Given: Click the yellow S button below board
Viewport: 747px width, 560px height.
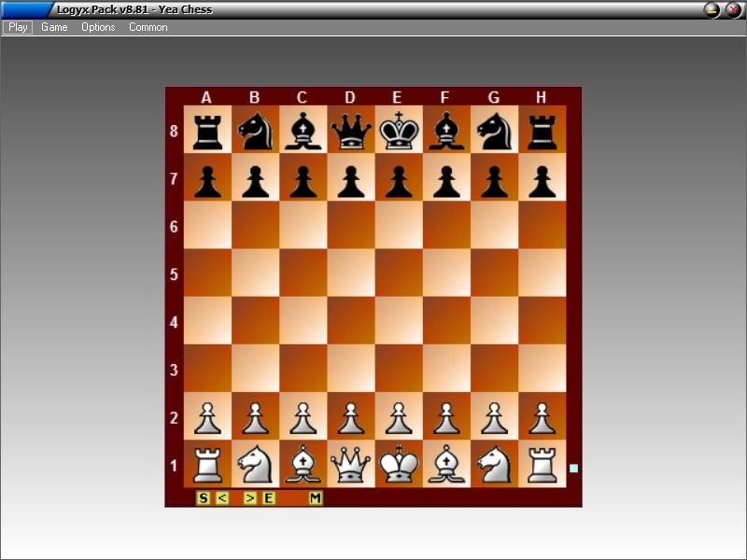Looking at the screenshot, I should coord(203,498).
